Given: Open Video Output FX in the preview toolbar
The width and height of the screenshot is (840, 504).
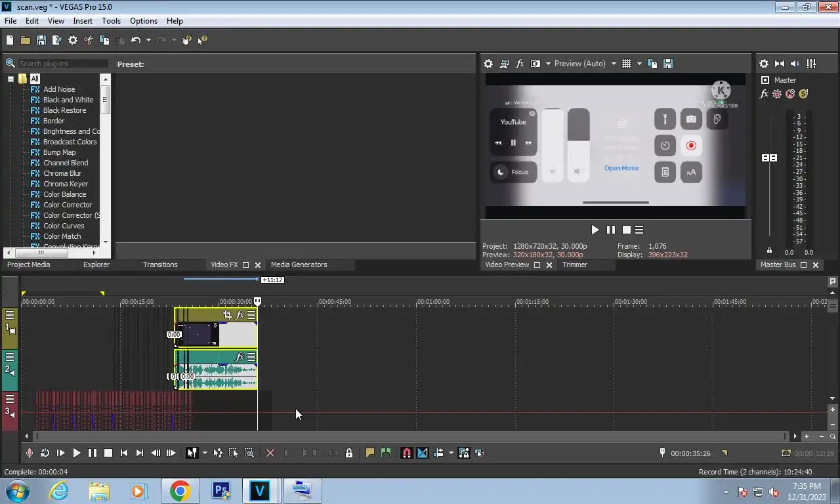Looking at the screenshot, I should [x=520, y=64].
